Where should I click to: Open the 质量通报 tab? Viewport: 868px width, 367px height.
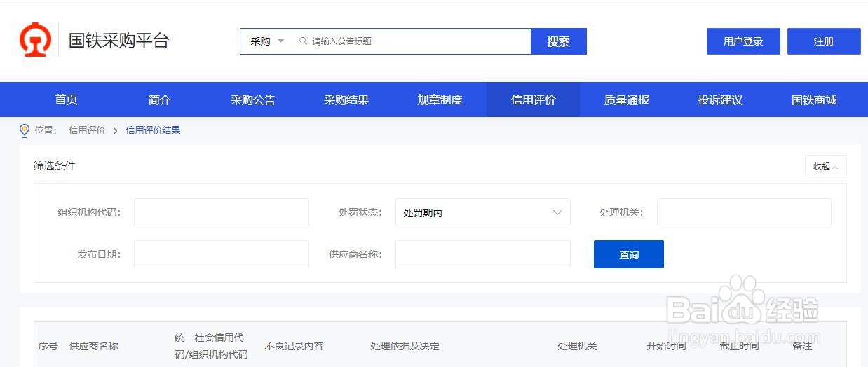[x=627, y=99]
